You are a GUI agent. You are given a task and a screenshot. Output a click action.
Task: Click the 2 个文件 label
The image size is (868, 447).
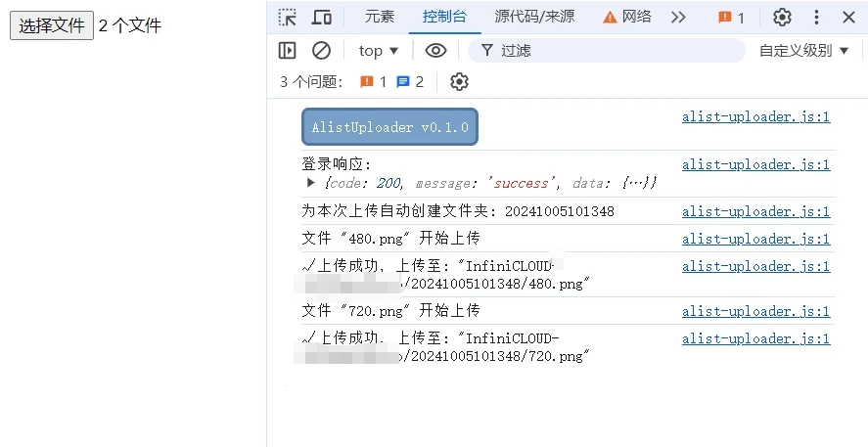130,25
